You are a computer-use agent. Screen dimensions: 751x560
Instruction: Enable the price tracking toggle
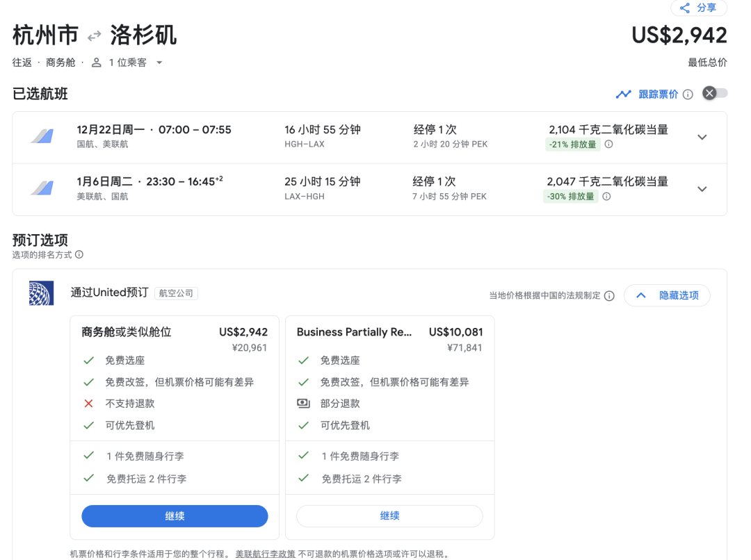(714, 94)
